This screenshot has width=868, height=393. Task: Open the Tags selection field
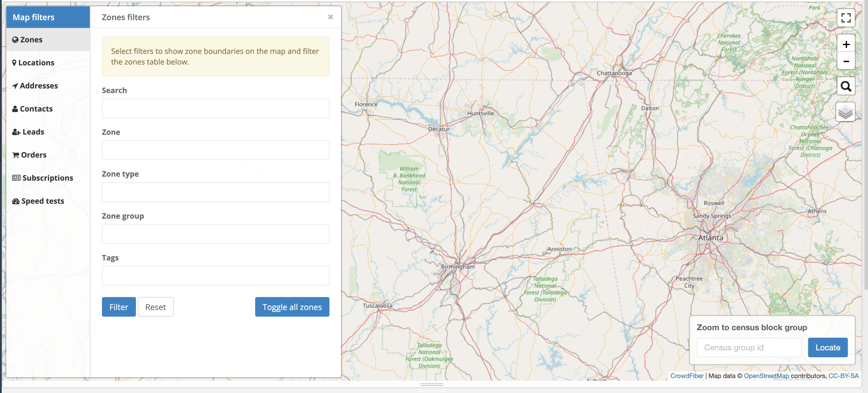[215, 276]
